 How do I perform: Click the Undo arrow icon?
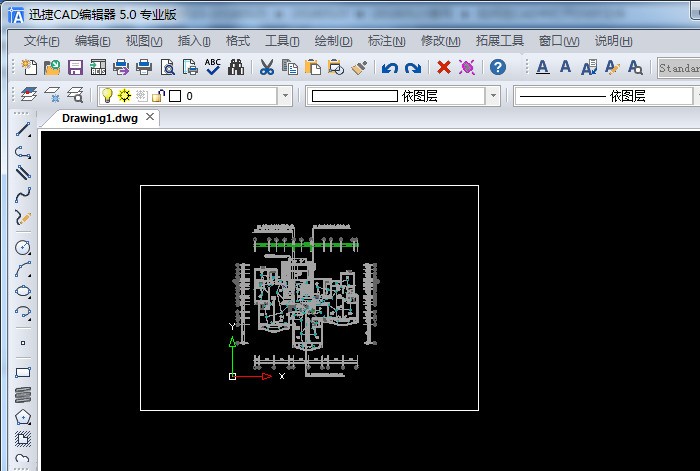click(390, 68)
